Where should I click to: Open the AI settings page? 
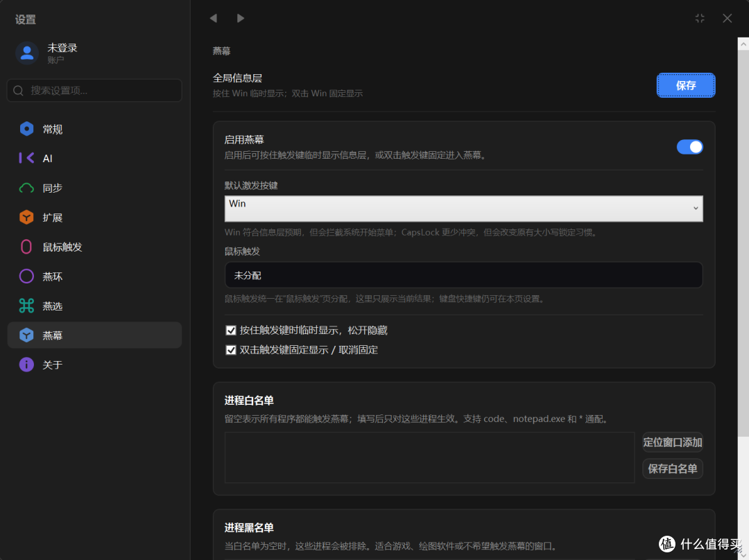(x=94, y=159)
